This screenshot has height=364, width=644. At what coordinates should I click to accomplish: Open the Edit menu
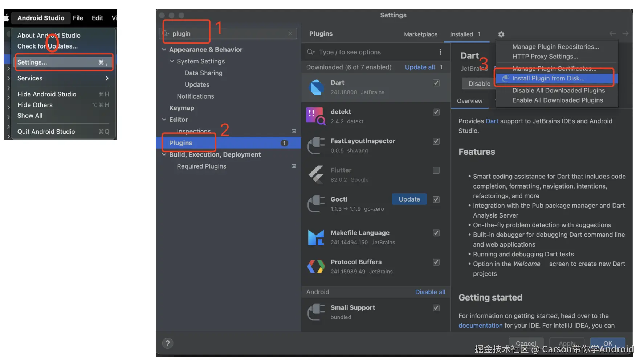97,18
